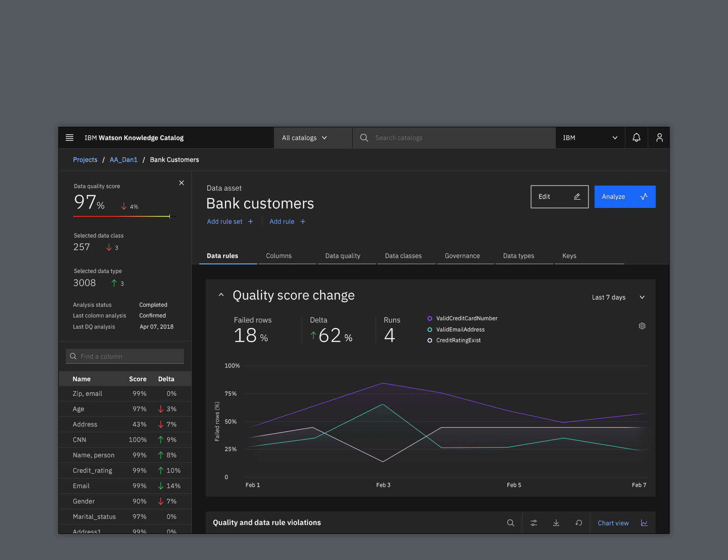Viewport: 728px width, 560px height.
Task: Toggle ValidCreditCardNumber series in legend
Action: [466, 318]
